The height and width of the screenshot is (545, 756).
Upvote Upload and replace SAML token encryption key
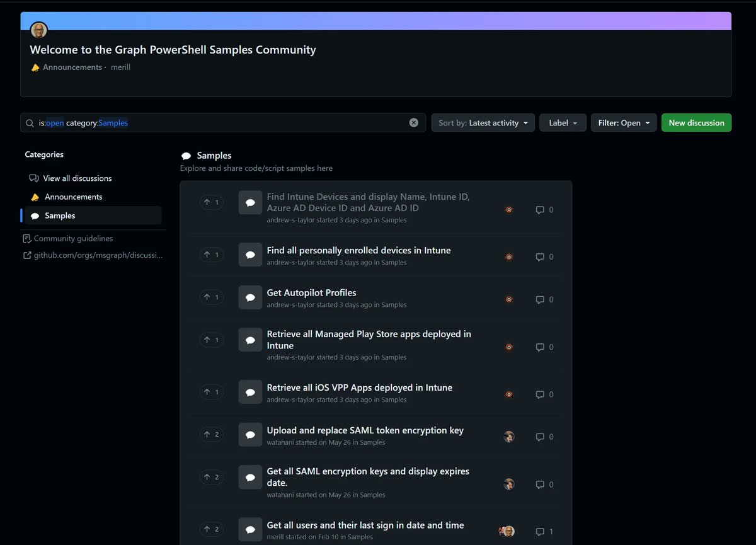211,434
